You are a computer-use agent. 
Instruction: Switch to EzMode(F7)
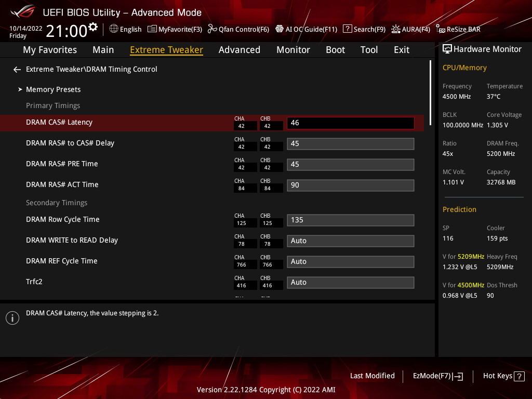437,376
